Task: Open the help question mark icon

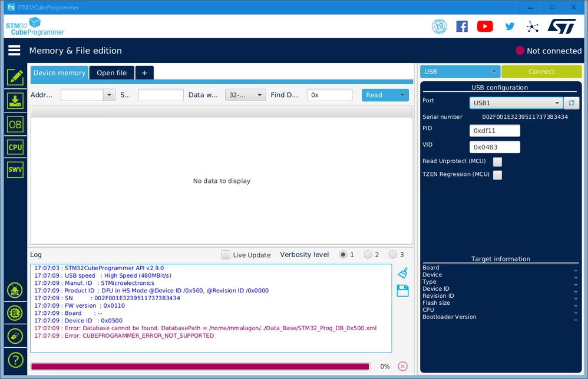Action: (x=15, y=360)
